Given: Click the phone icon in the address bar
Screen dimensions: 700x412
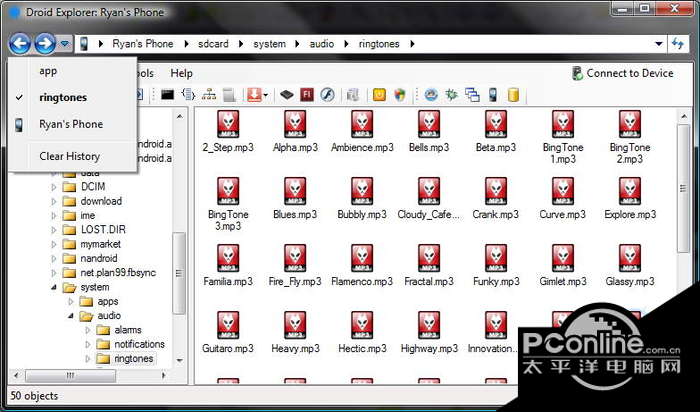Looking at the screenshot, I should click(84, 44).
